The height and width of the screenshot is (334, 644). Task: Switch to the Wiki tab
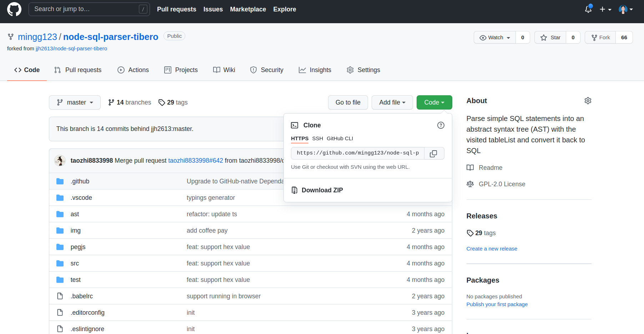click(224, 70)
